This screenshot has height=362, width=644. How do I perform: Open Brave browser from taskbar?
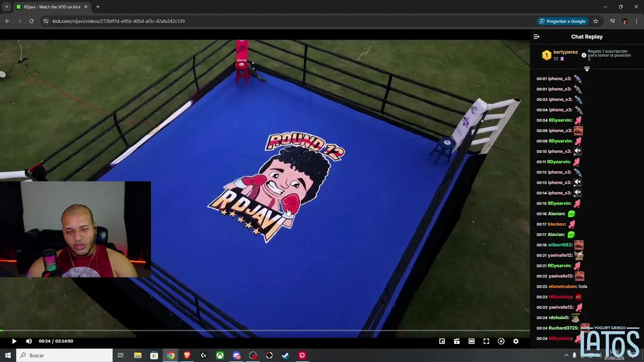pyautogui.click(x=187, y=355)
